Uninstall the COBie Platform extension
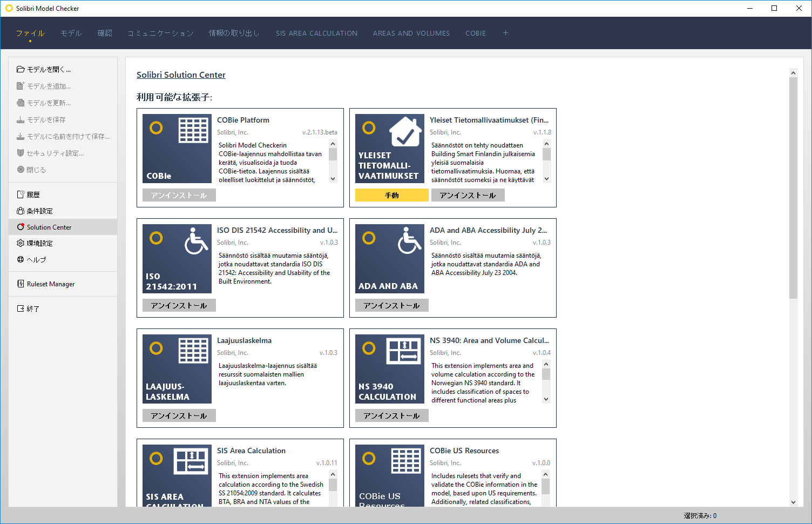The width and height of the screenshot is (812, 524). click(179, 195)
